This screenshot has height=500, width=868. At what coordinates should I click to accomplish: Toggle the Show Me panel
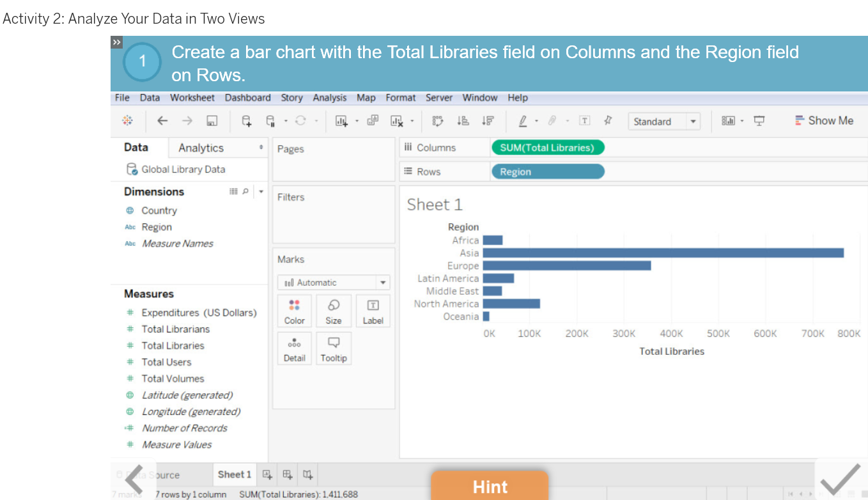click(824, 121)
